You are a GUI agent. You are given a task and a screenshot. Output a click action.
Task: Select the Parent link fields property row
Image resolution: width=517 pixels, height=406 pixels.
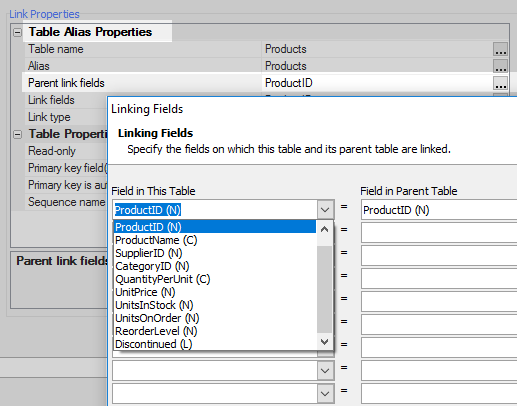pos(265,83)
